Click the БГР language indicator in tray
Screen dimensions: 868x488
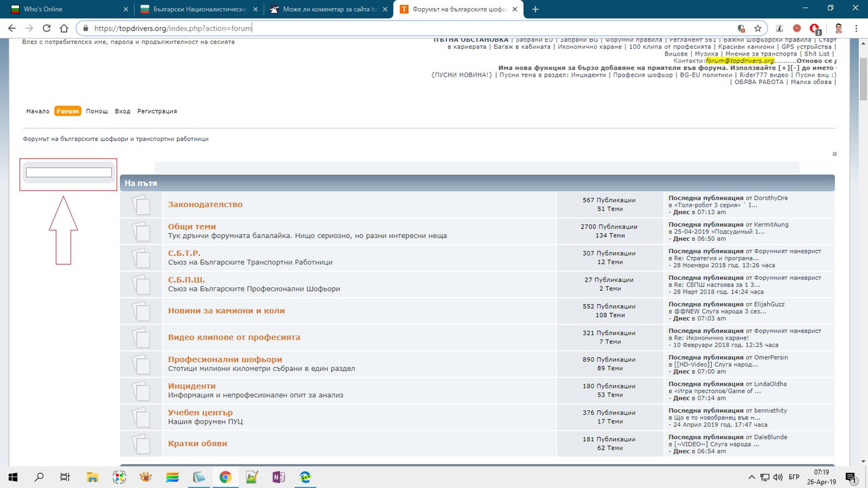(794, 477)
